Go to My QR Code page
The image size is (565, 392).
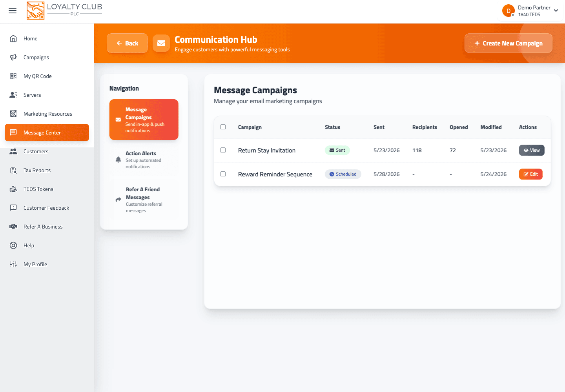[x=47, y=76]
